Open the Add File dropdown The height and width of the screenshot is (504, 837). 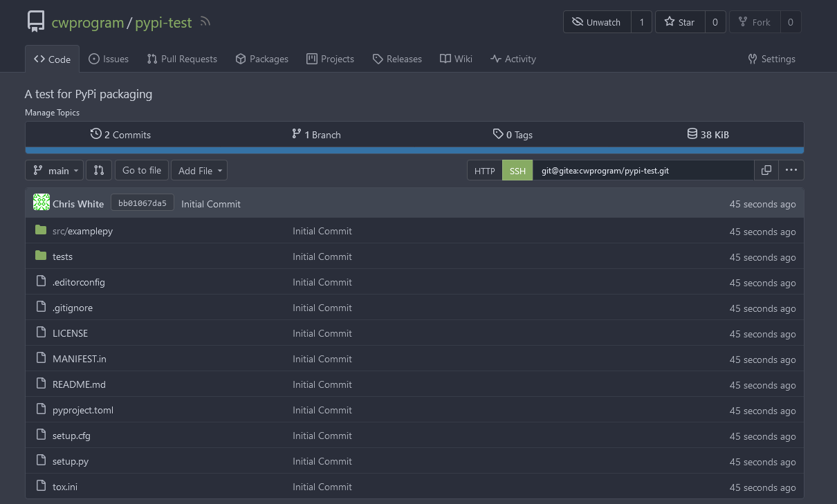(199, 170)
